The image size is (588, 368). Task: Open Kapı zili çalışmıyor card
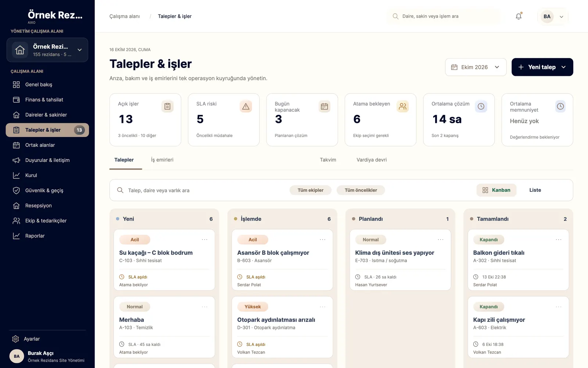(x=518, y=327)
